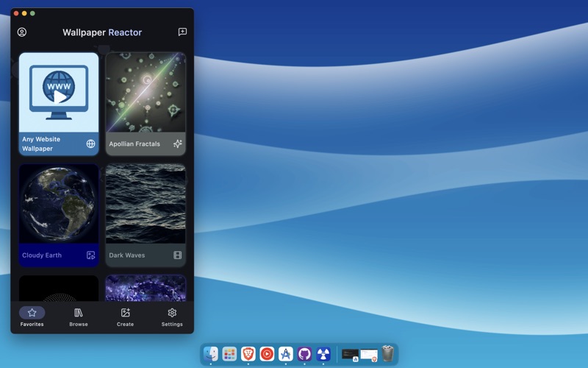The image size is (588, 368).
Task: Open Wallpaper Reactor radiation icon in dock
Action: click(x=323, y=354)
